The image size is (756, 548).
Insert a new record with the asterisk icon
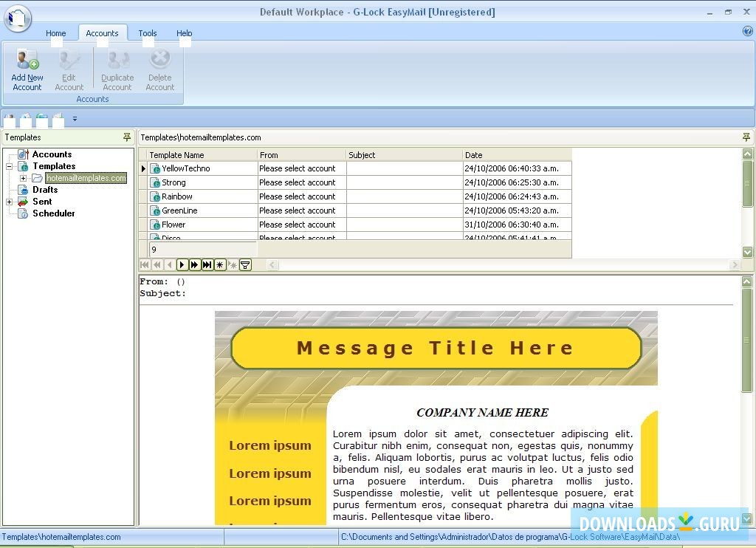[219, 264]
